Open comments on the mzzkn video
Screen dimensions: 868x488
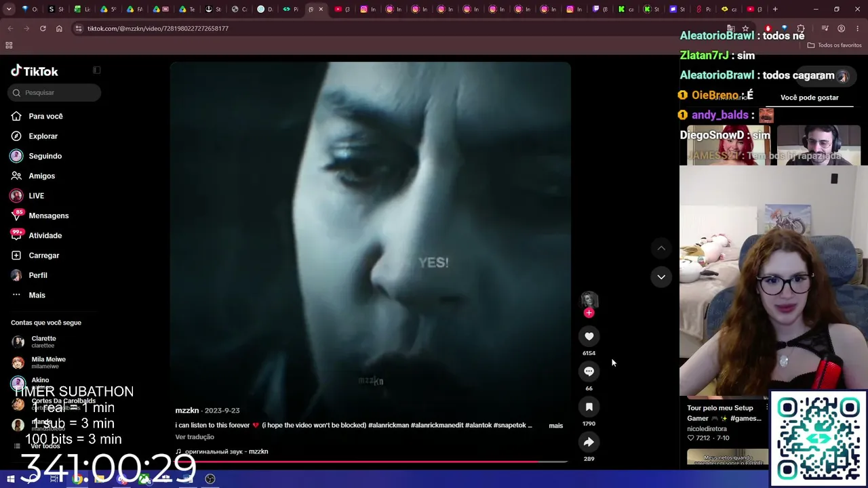[589, 371]
